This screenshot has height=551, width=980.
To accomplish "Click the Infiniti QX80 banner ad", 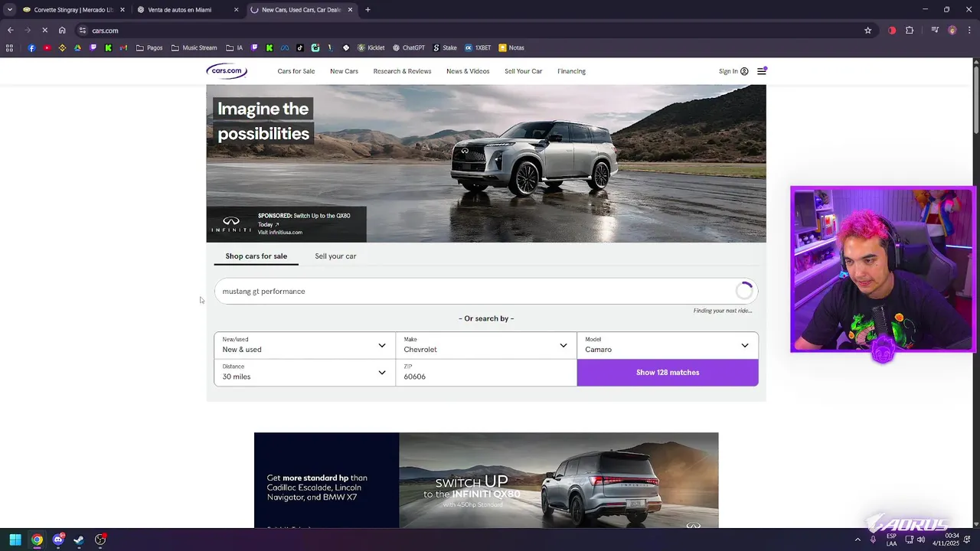I will pos(486,480).
